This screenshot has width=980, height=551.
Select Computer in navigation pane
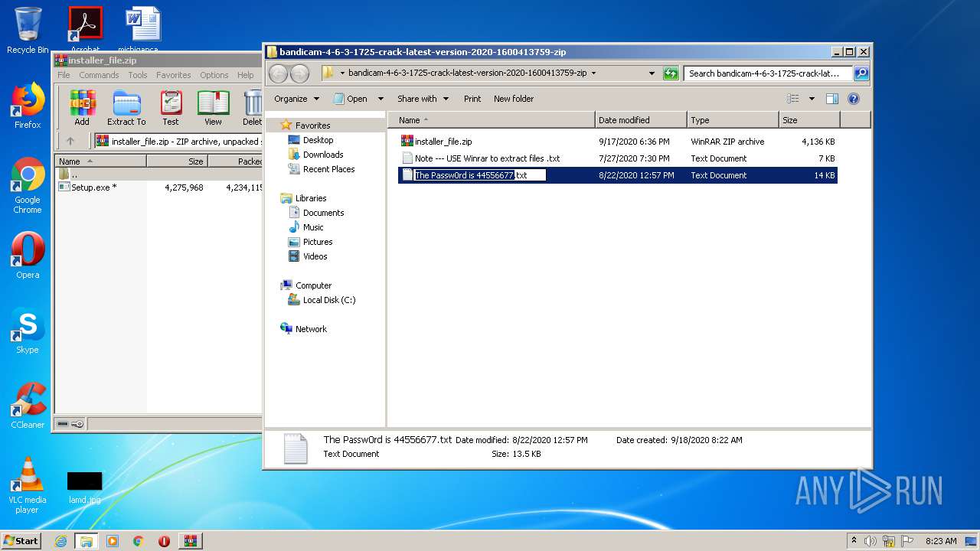pos(306,285)
